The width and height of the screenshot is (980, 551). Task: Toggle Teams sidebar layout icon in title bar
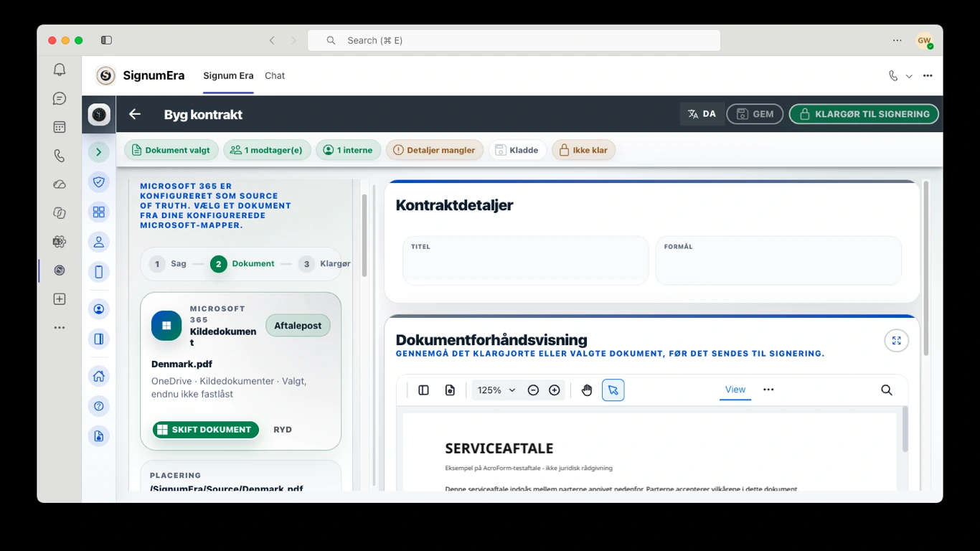[x=106, y=40]
